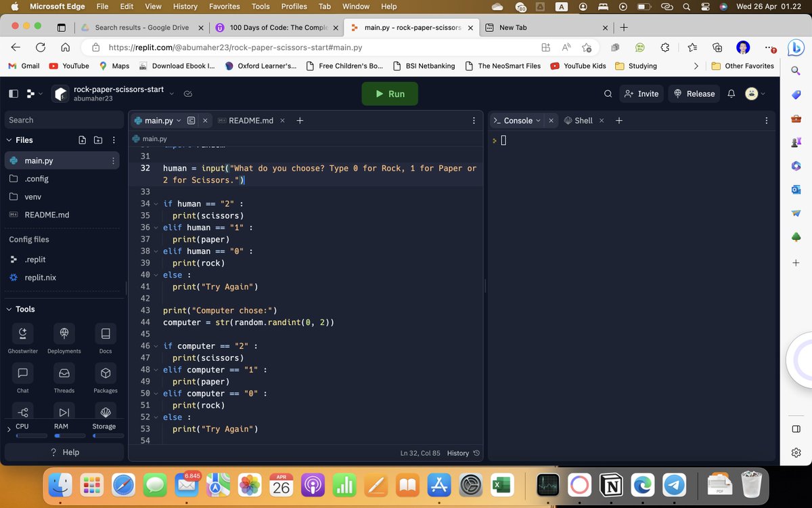The image size is (812, 508).
Task: Click the History icon in status bar
Action: [477, 453]
